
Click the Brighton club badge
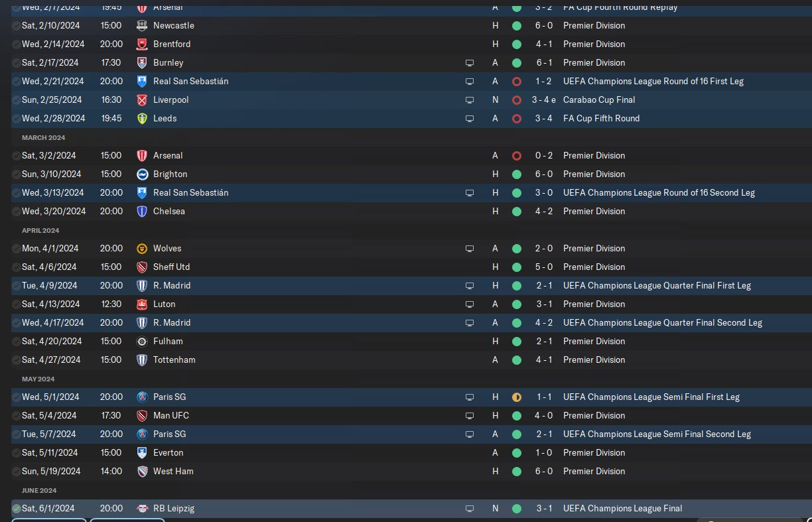point(141,174)
